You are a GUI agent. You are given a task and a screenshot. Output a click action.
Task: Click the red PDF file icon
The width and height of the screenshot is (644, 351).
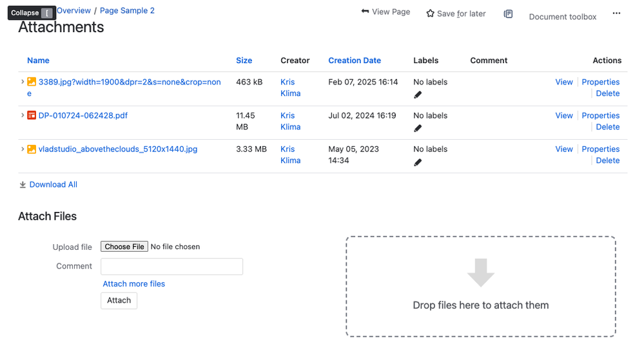[x=32, y=115]
